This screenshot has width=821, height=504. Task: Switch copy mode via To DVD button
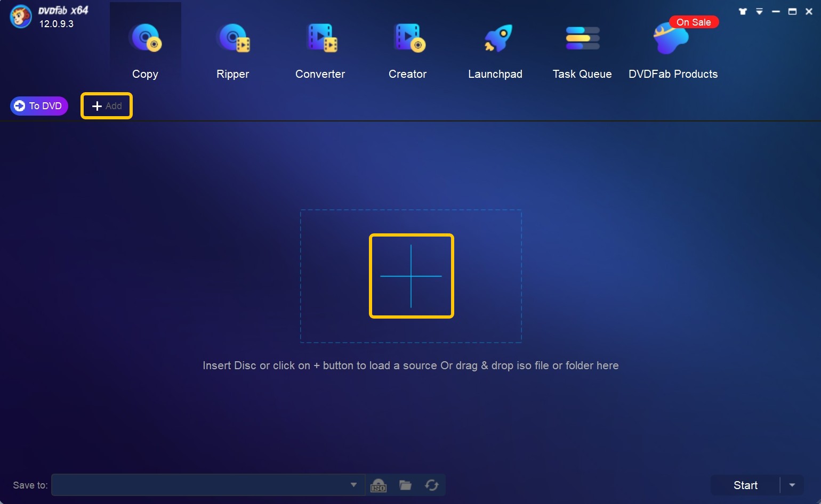point(39,106)
